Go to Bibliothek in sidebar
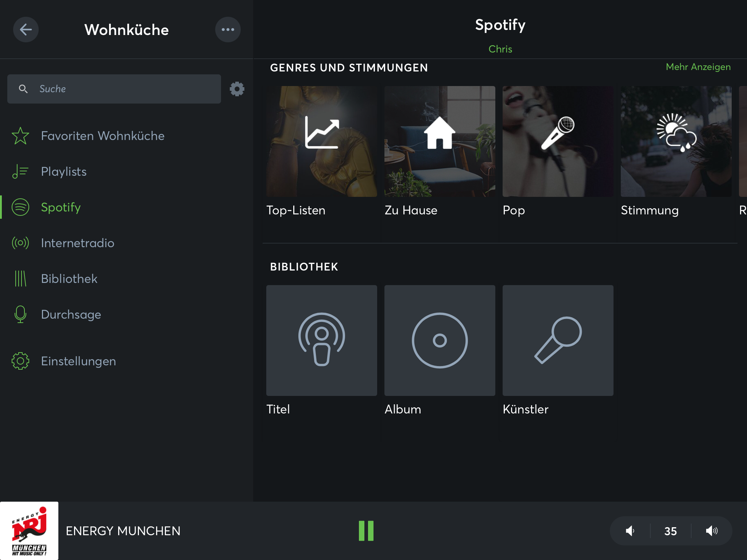The width and height of the screenshot is (747, 560). click(x=69, y=279)
